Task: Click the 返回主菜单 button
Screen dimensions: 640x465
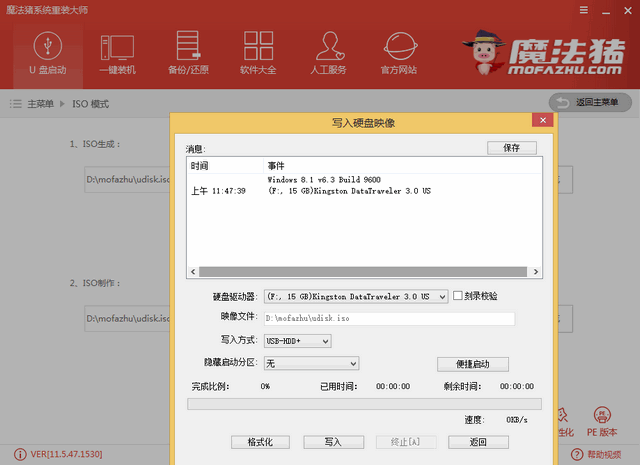Action: point(590,103)
